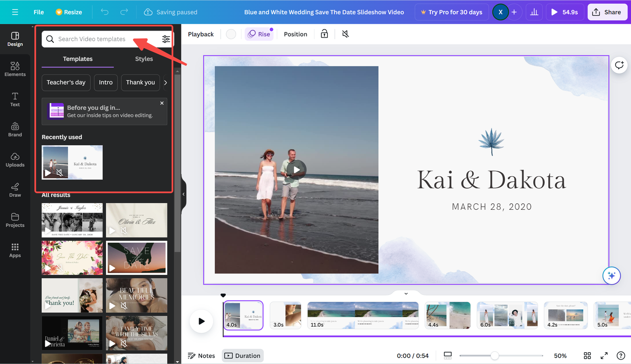Open the File menu
Viewport: 631px width, 364px height.
[38, 12]
